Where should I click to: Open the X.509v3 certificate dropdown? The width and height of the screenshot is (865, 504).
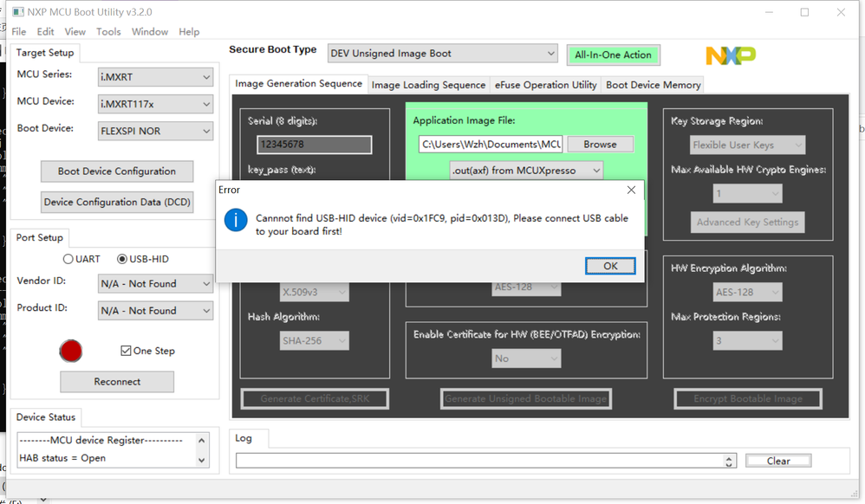pyautogui.click(x=315, y=292)
